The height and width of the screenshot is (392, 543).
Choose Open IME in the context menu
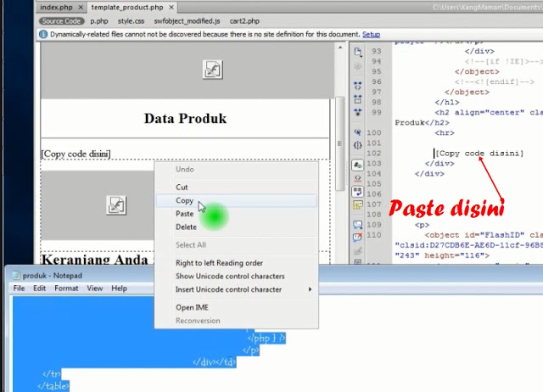[x=237, y=307]
